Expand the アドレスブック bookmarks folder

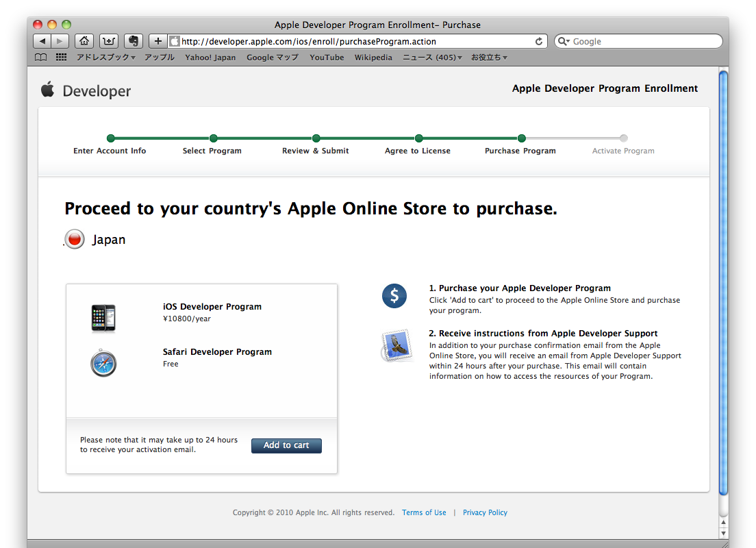click(105, 58)
